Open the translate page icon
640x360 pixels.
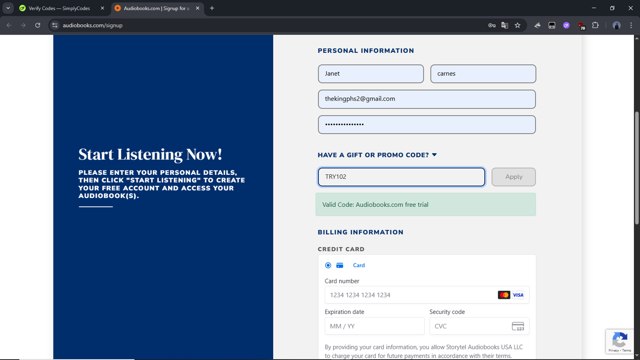point(504,25)
